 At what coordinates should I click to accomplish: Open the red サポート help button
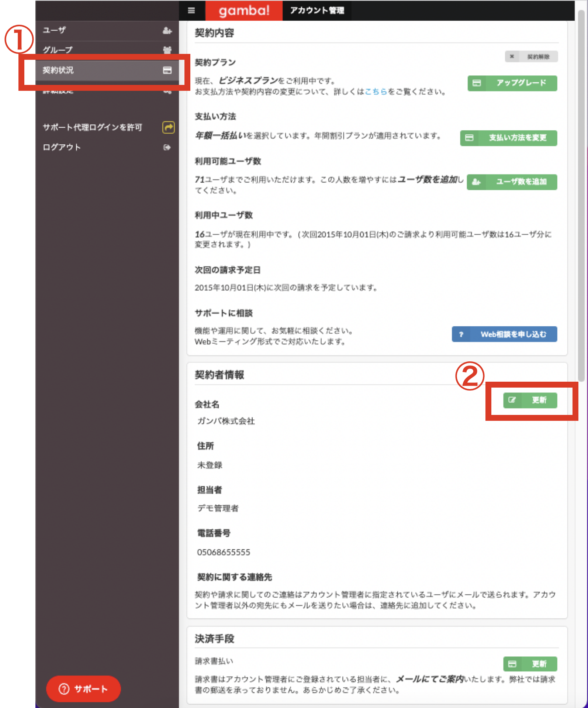tap(83, 688)
